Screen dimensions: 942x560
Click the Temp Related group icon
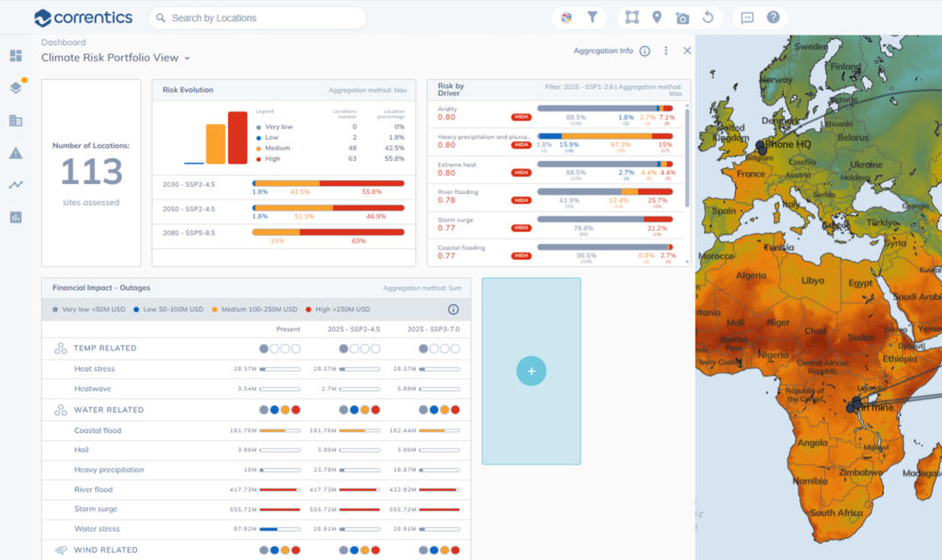pos(60,349)
